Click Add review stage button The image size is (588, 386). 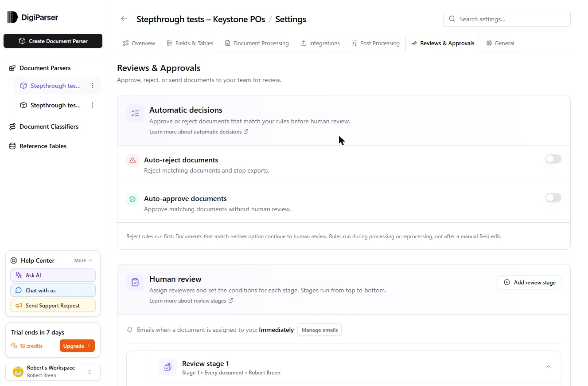(x=530, y=282)
